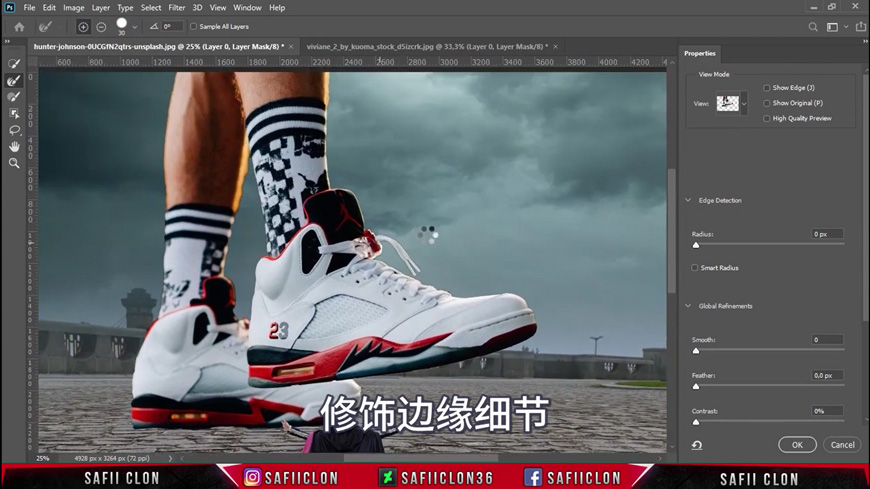Open the Window menu
Screen dimensions: 870x489
tap(247, 8)
